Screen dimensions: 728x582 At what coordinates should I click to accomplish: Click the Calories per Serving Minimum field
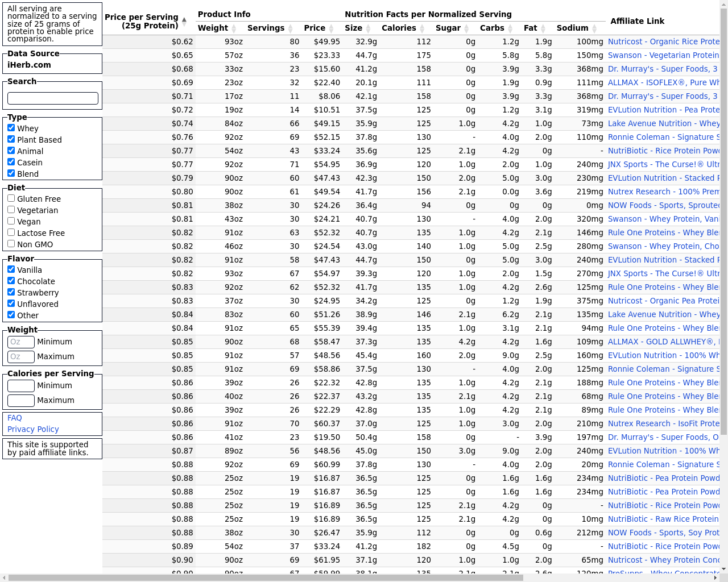point(21,385)
